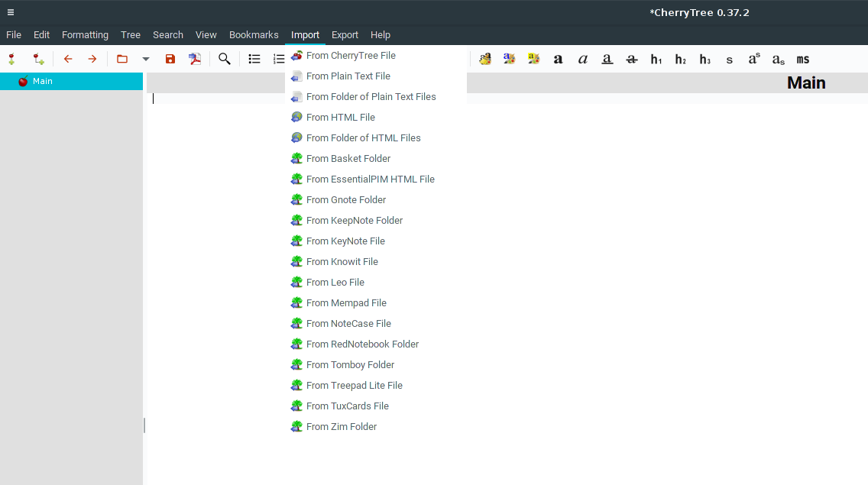868x485 pixels.
Task: Go back to previous visited node
Action: point(68,59)
